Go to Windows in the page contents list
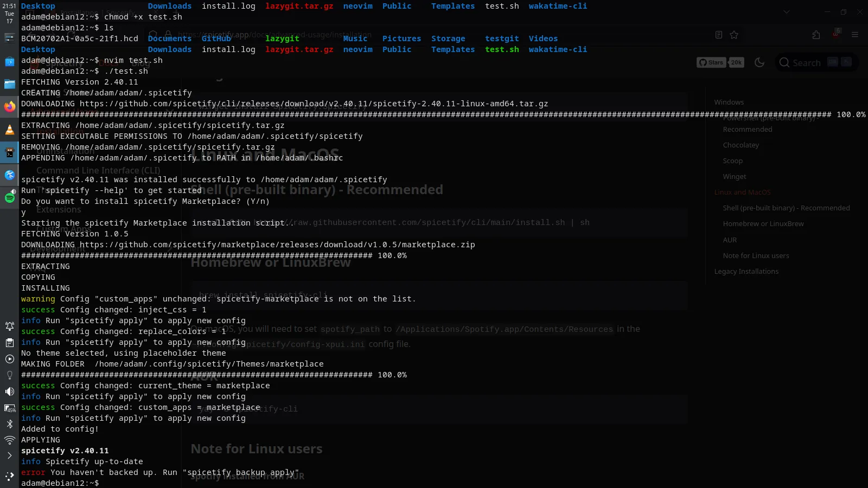 (x=729, y=102)
